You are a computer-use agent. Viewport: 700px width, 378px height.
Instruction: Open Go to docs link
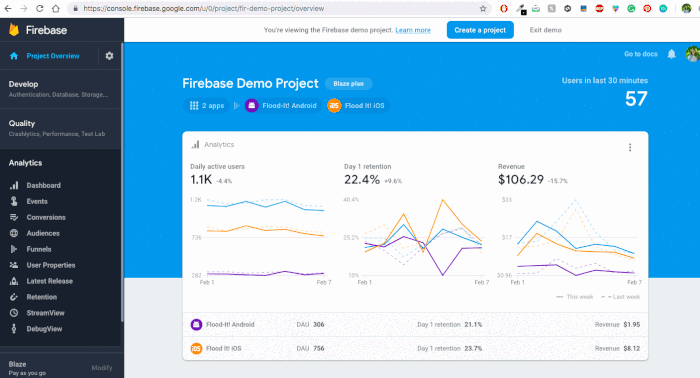(x=641, y=54)
